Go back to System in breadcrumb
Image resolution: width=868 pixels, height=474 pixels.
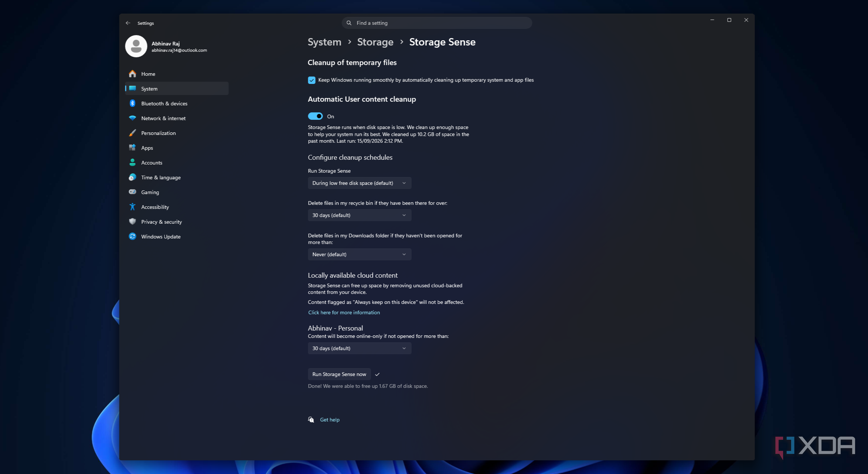click(324, 42)
